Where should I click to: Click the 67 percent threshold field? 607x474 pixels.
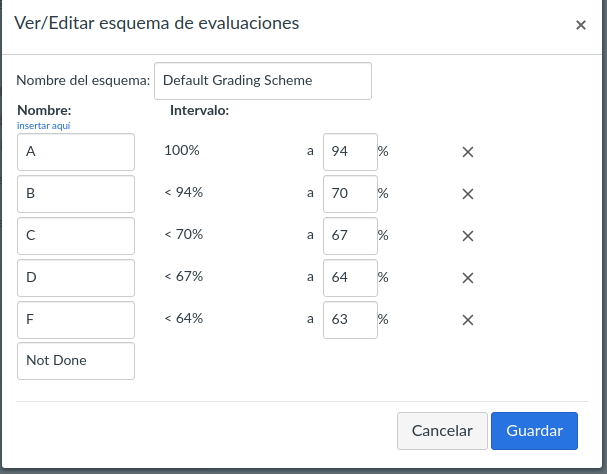pyautogui.click(x=350, y=236)
